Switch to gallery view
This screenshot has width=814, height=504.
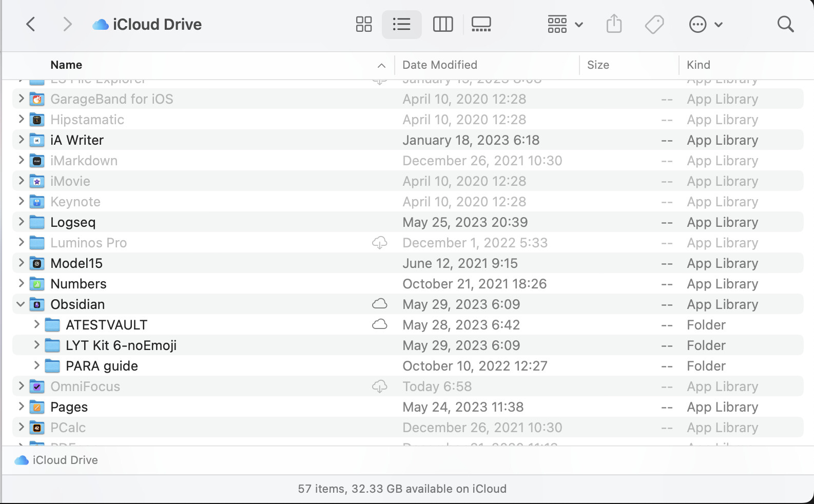481,24
